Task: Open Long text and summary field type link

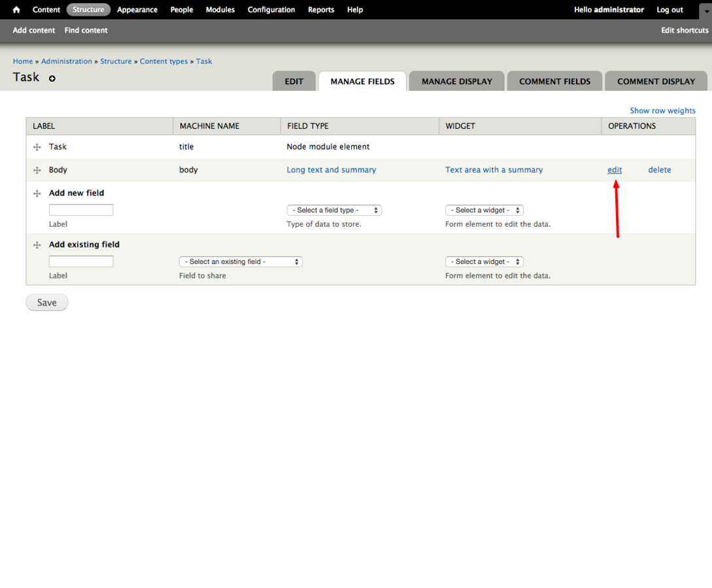Action: (x=331, y=170)
